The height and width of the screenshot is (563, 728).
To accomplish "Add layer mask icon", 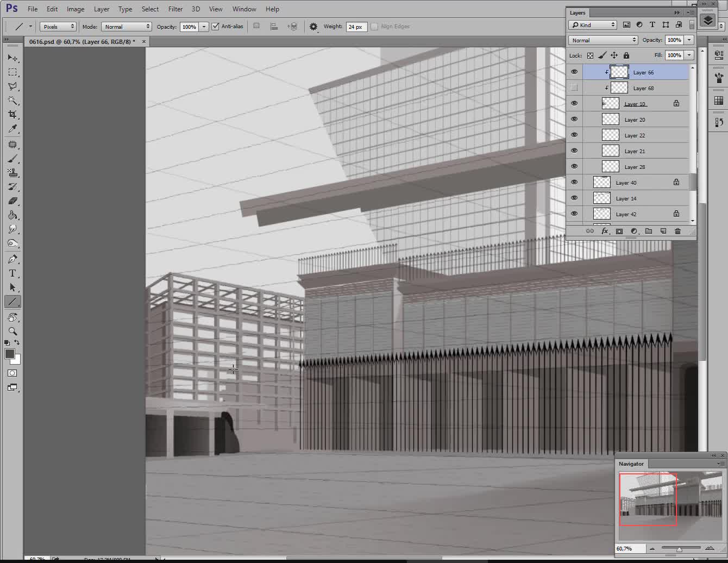I will pyautogui.click(x=619, y=231).
